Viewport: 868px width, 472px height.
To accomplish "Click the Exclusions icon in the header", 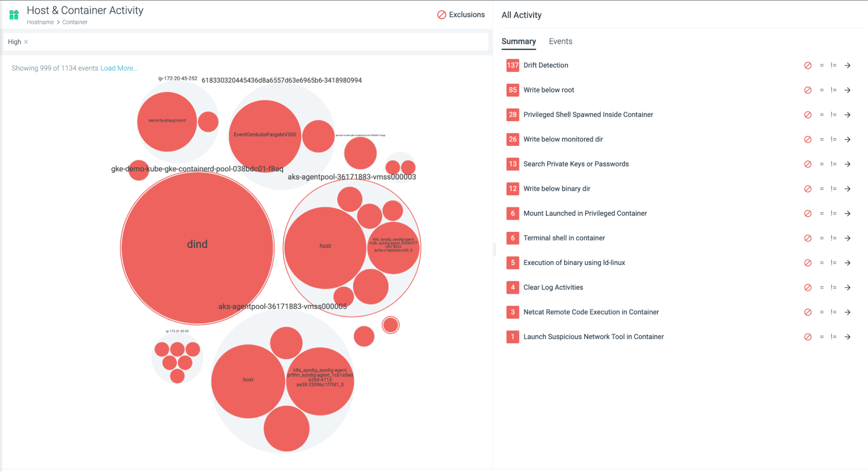I will pos(442,15).
